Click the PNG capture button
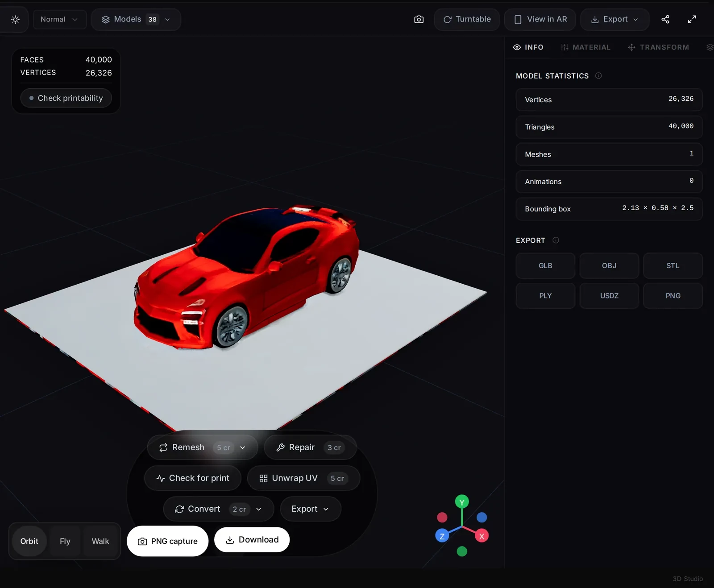 168,541
